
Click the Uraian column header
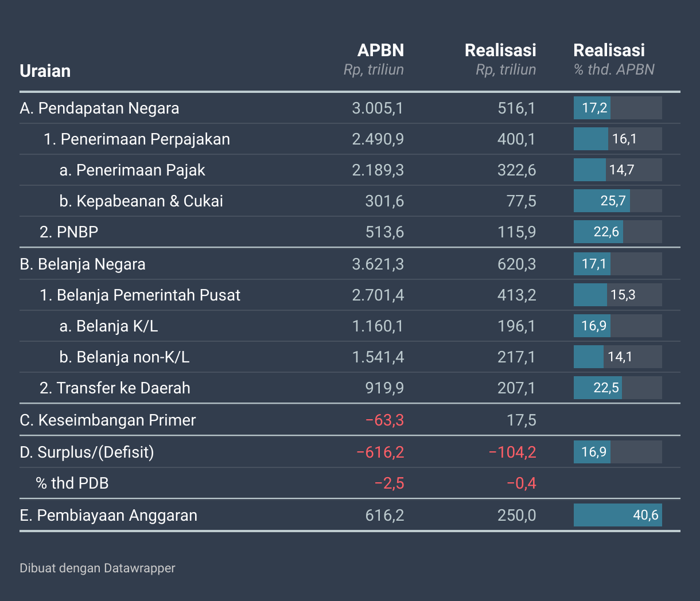[45, 71]
